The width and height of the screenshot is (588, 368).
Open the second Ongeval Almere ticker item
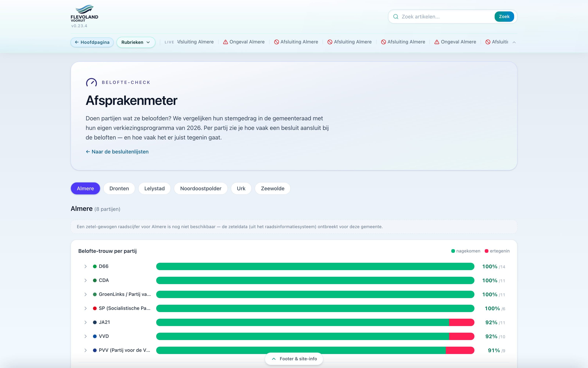tap(455, 42)
